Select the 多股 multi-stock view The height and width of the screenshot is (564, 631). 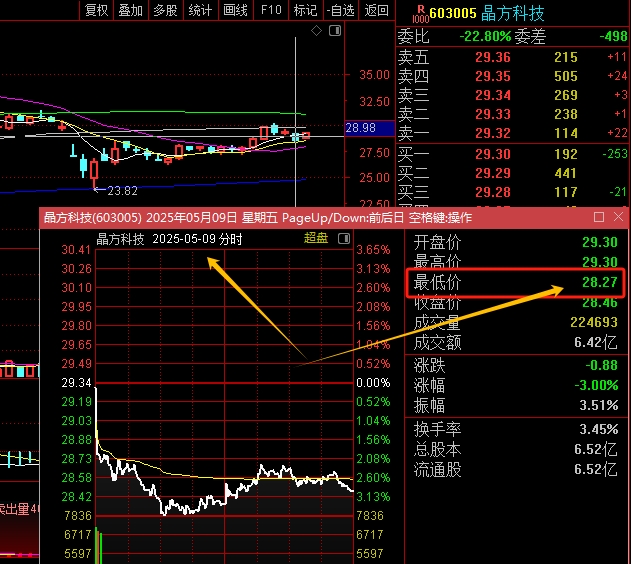coord(165,10)
